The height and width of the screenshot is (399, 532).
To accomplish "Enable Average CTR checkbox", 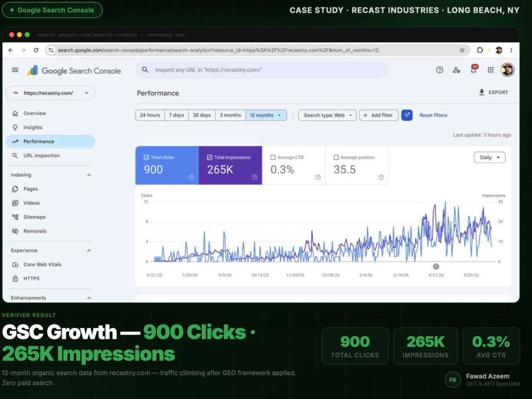I will [273, 157].
